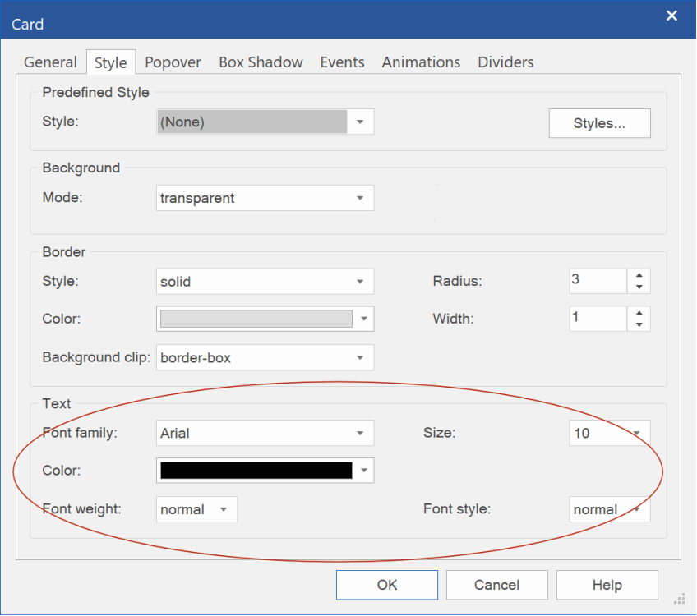Viewport: 697px width, 616px height.
Task: Confirm changes with OK button
Action: (386, 585)
